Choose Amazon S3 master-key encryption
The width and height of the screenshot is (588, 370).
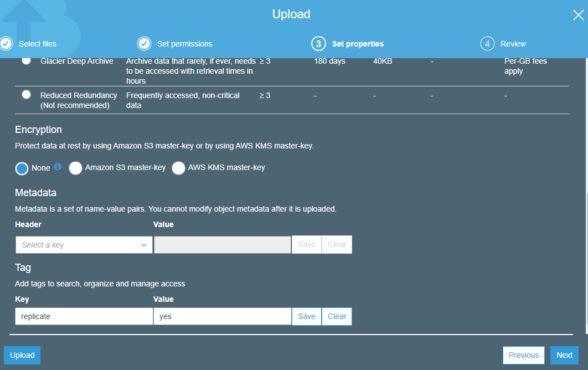click(75, 168)
